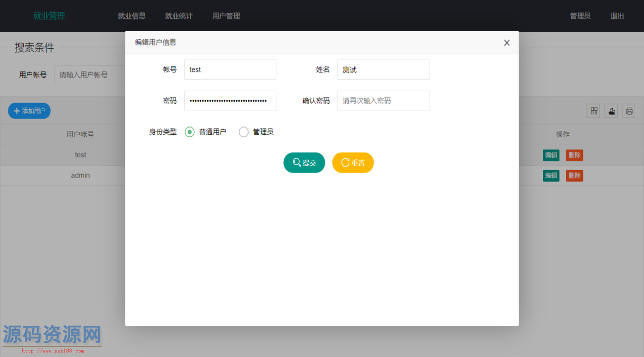Click the 用户帐号 column header
The width and height of the screenshot is (644, 357).
coord(80,134)
